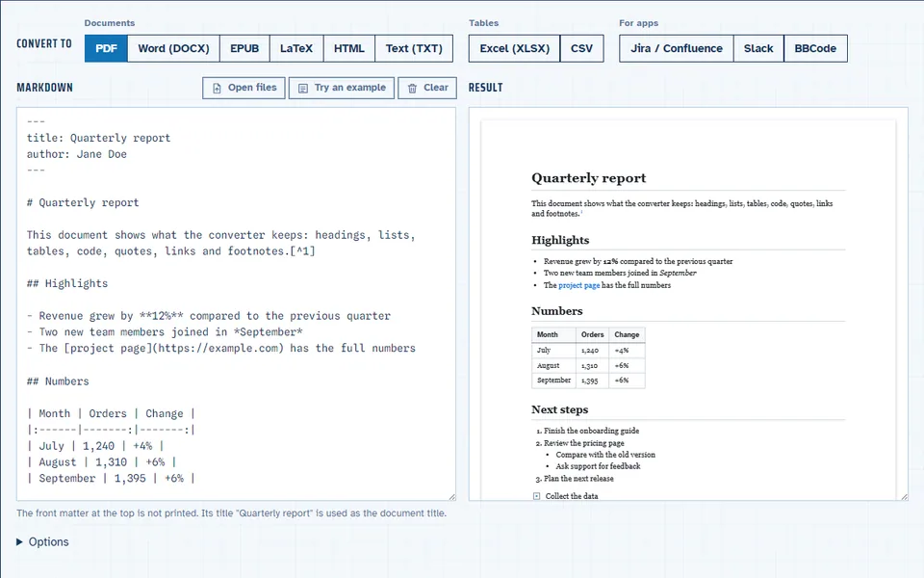Choose Jira / Confluence output
The width and height of the screenshot is (924, 578).
click(x=677, y=48)
